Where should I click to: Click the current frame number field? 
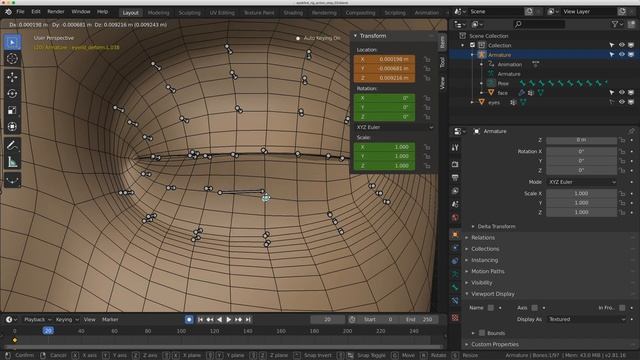327,320
